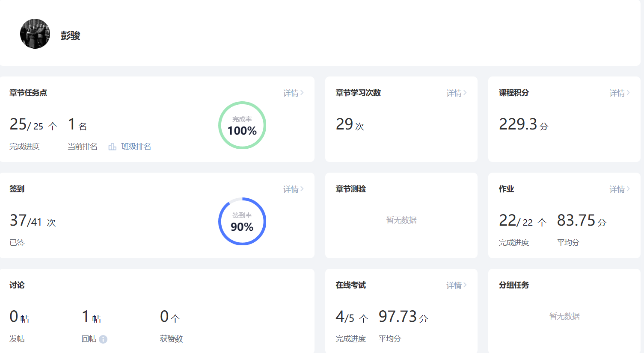644x353 pixels.
Task: Click the 0 个 likes count above 获赞数
Action: 170,317
